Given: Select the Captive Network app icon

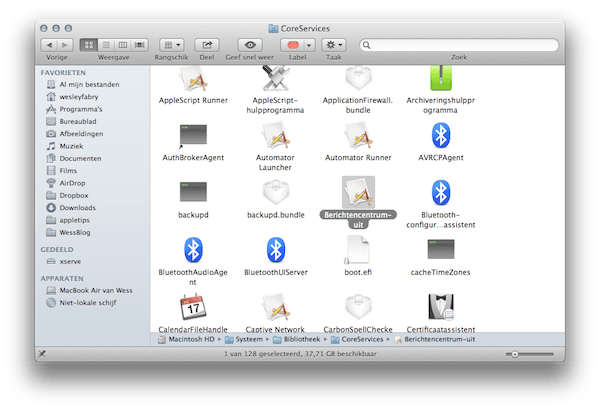Looking at the screenshot, I should tap(276, 307).
